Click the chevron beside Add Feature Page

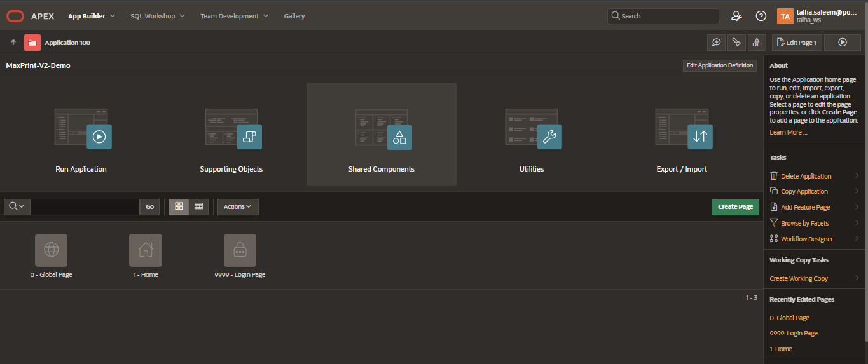tap(857, 207)
